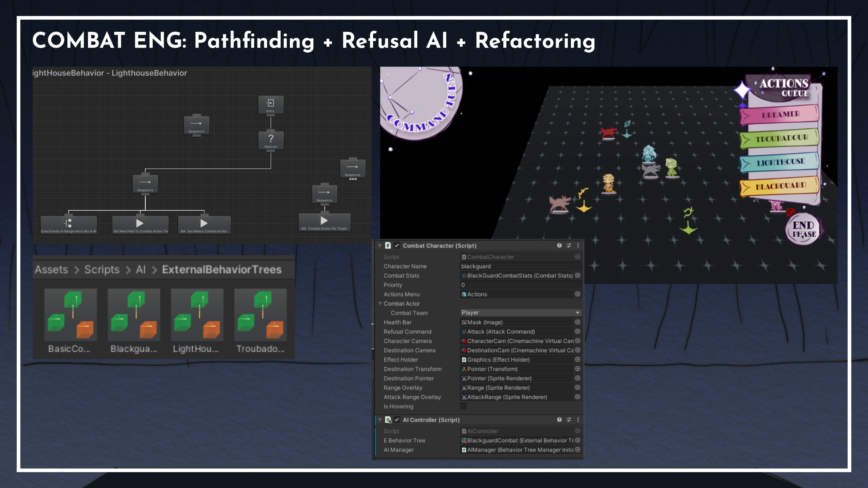Go to Scripts folder in breadcrumb
The width and height of the screenshot is (868, 488).
(102, 269)
